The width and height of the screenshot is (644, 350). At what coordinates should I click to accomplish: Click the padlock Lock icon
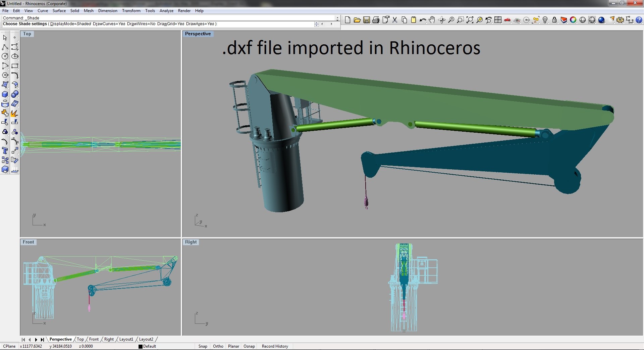[554, 20]
